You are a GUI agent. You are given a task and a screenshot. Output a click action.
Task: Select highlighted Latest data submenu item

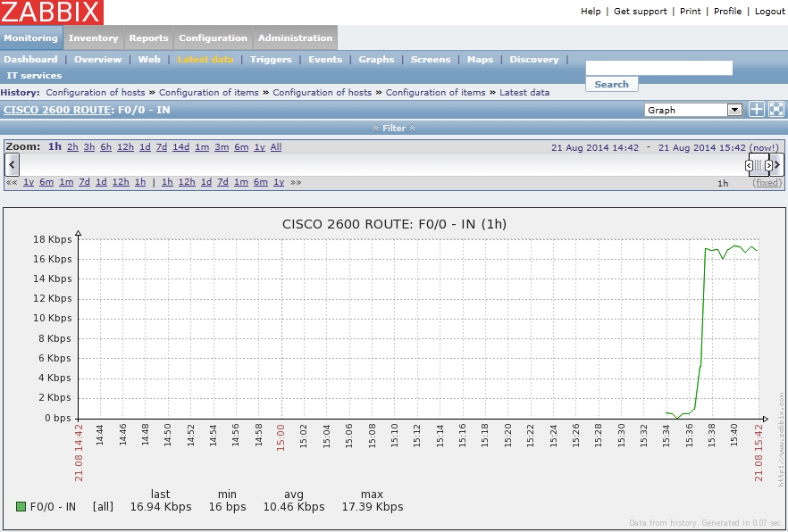pyautogui.click(x=205, y=59)
